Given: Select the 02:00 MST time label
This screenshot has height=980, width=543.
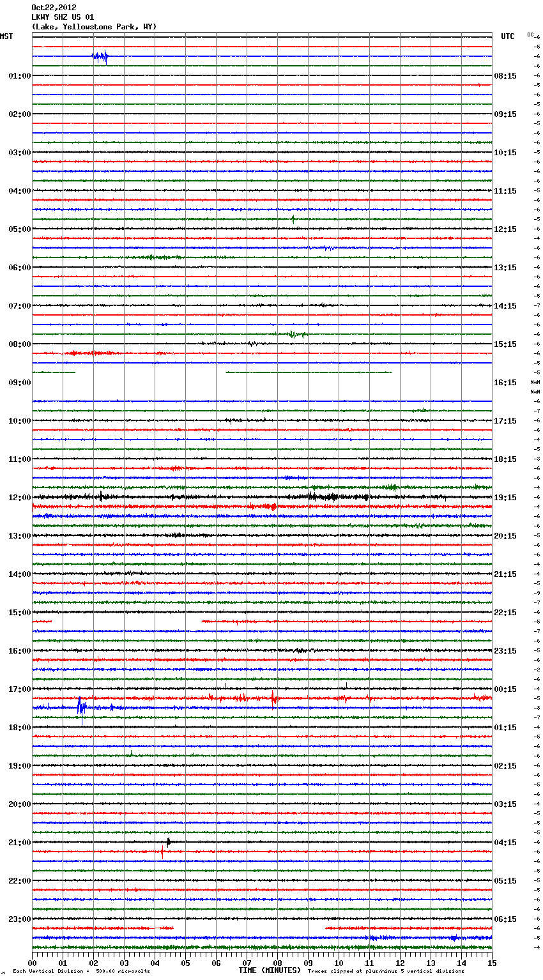Looking at the screenshot, I should [20, 114].
